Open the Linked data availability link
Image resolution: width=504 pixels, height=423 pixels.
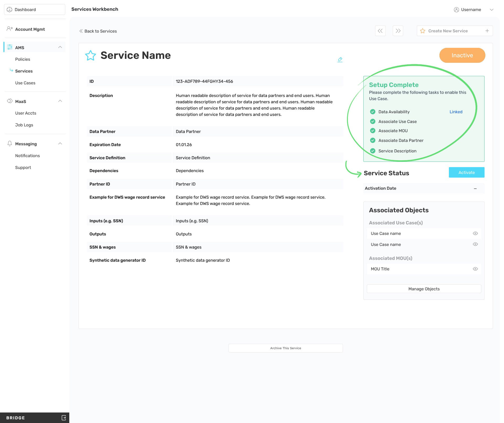[456, 112]
